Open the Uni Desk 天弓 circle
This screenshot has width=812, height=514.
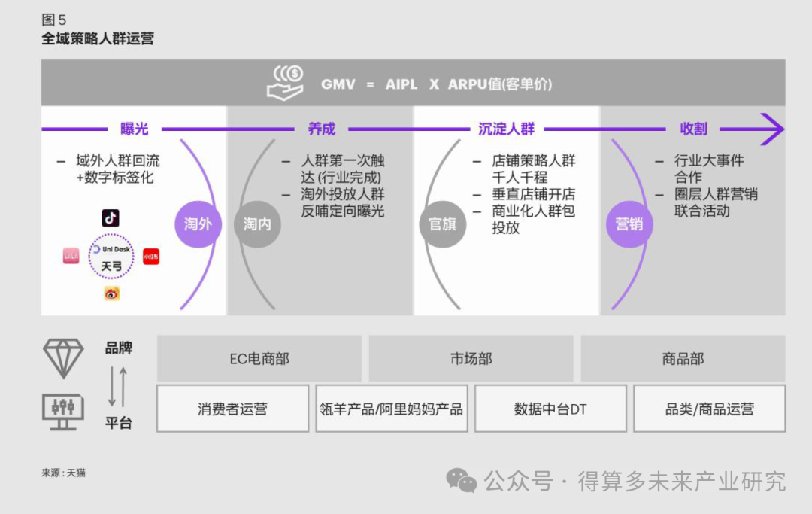click(111, 254)
